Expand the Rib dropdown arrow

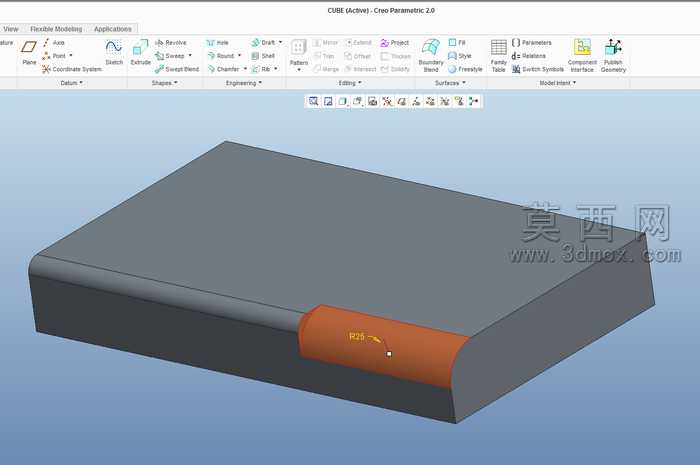(276, 69)
